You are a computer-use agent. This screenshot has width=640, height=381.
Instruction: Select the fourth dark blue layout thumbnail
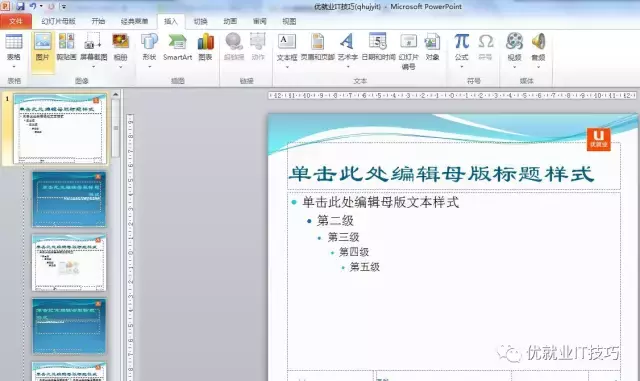click(69, 326)
